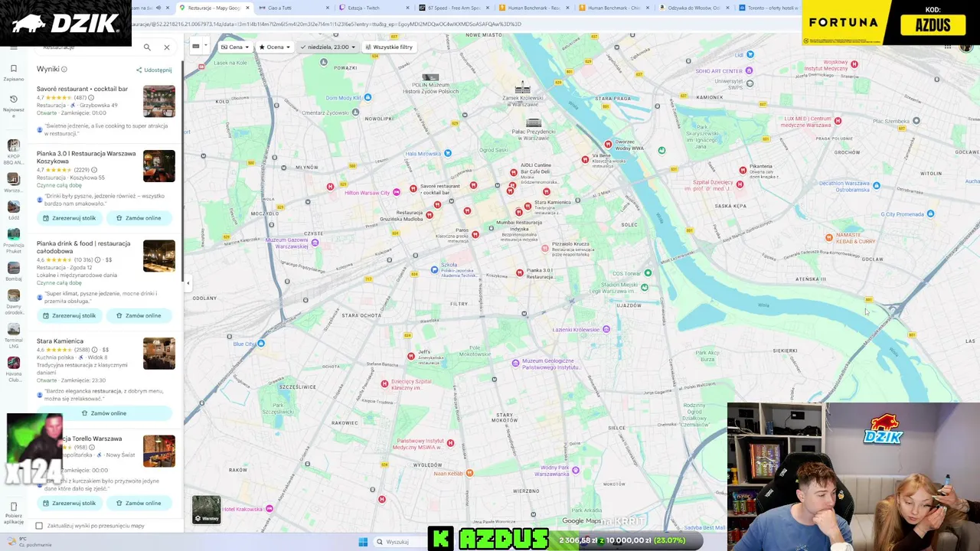The width and height of the screenshot is (980, 551).
Task: Click Zamów online for Pianka drink & food
Action: tap(139, 315)
